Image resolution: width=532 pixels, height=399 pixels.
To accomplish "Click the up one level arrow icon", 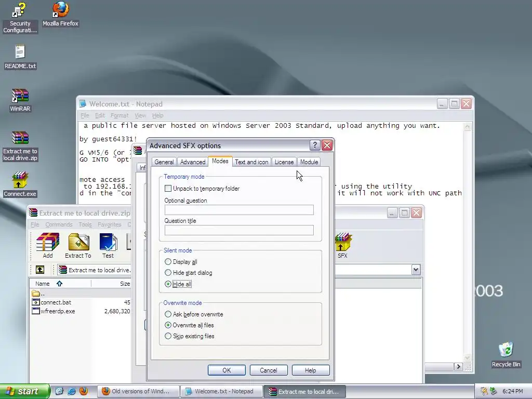I will pos(40,270).
